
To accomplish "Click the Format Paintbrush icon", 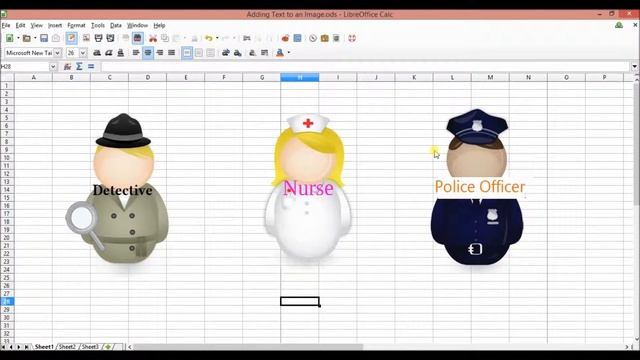I will tap(195, 38).
